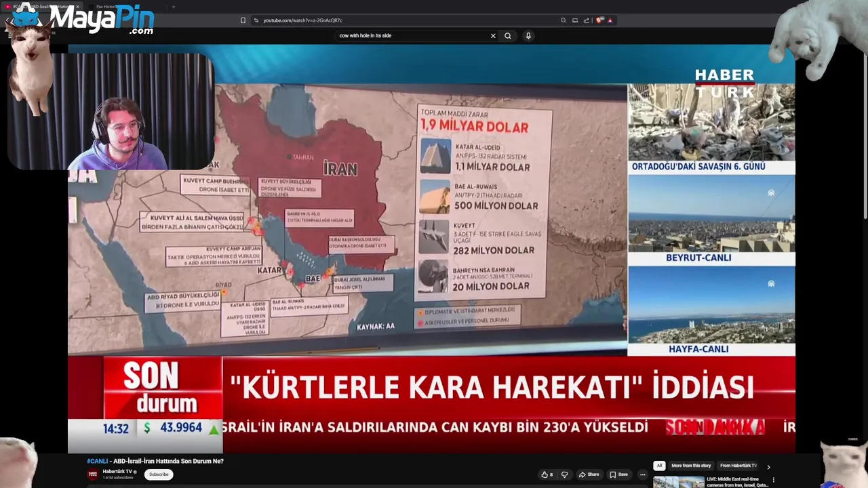
Task: Clear the YouTube search box text
Action: pos(493,36)
